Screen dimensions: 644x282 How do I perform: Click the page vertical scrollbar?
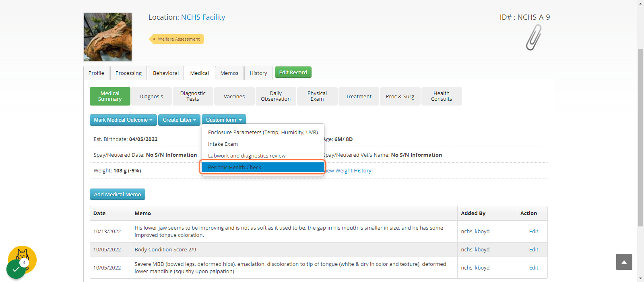(640, 137)
